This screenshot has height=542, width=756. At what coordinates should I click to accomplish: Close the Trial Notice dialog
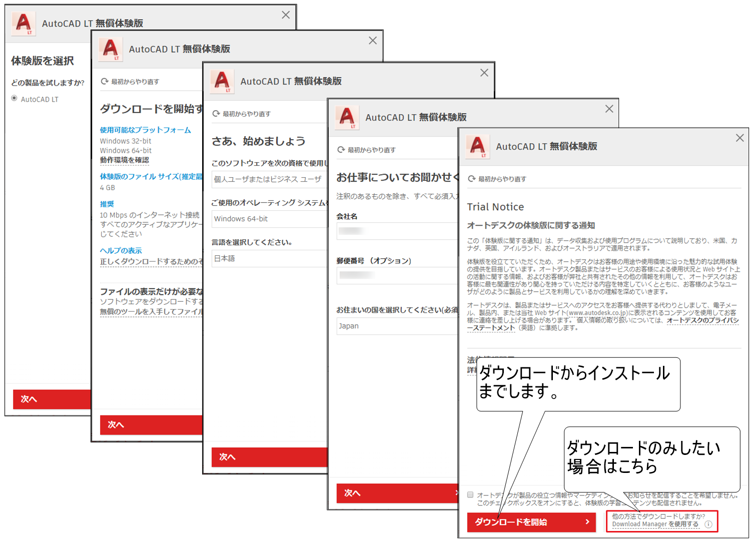click(740, 138)
